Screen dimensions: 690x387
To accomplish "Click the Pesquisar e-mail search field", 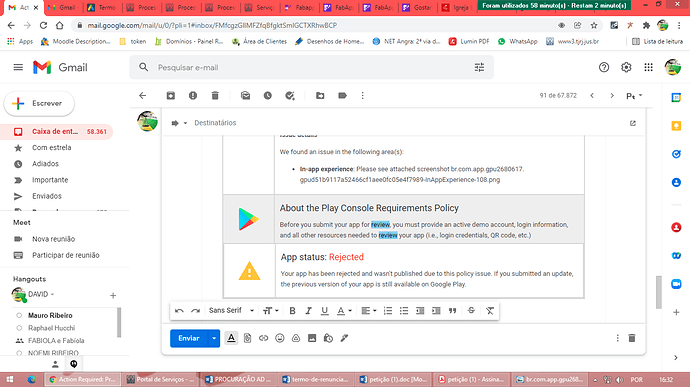I will 311,67.
